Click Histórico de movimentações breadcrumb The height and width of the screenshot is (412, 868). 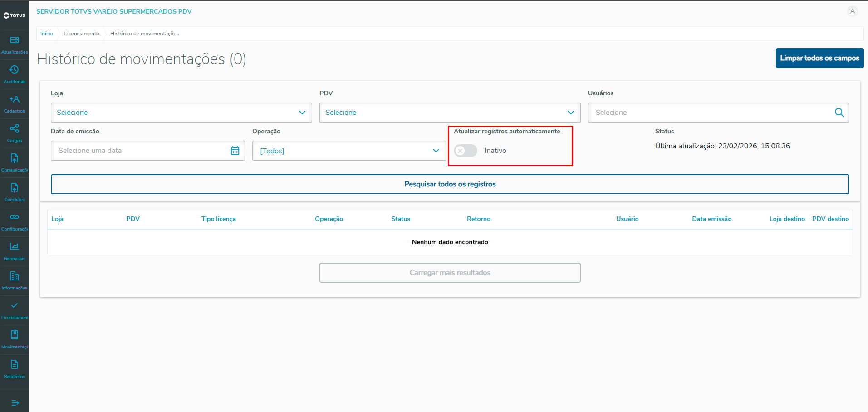144,34
